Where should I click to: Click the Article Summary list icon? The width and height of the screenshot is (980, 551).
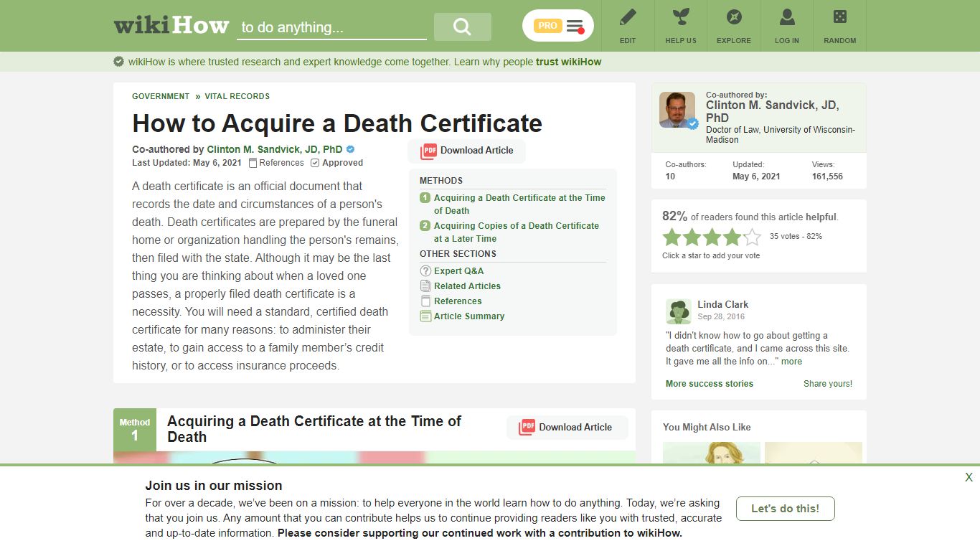(x=425, y=316)
